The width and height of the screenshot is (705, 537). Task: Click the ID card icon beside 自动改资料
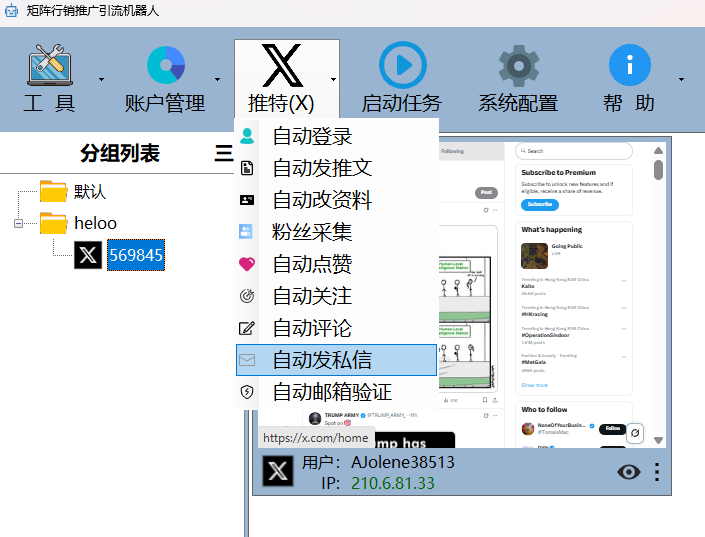pyautogui.click(x=247, y=200)
